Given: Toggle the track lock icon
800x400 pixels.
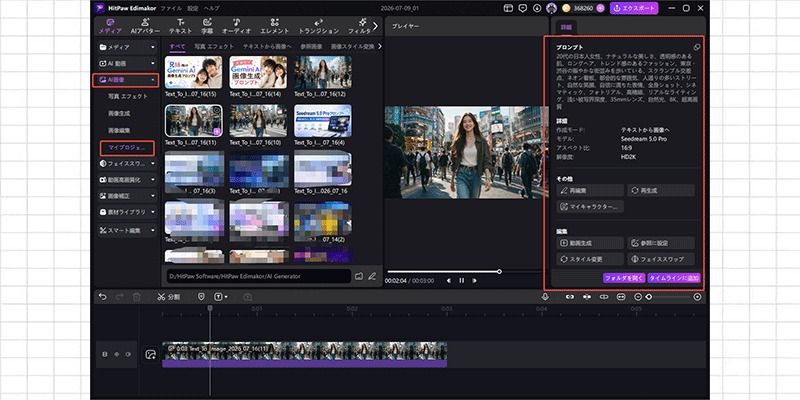Looking at the screenshot, I should coord(105,354).
